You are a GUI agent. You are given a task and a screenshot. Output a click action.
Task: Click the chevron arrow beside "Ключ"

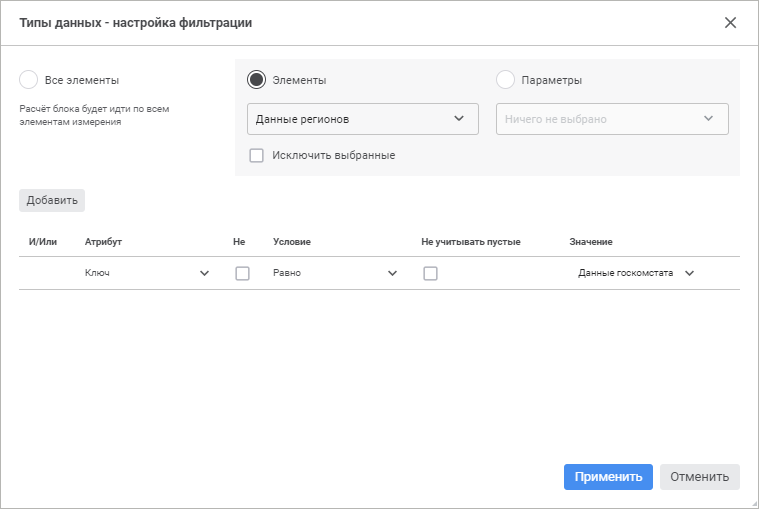[x=205, y=273]
